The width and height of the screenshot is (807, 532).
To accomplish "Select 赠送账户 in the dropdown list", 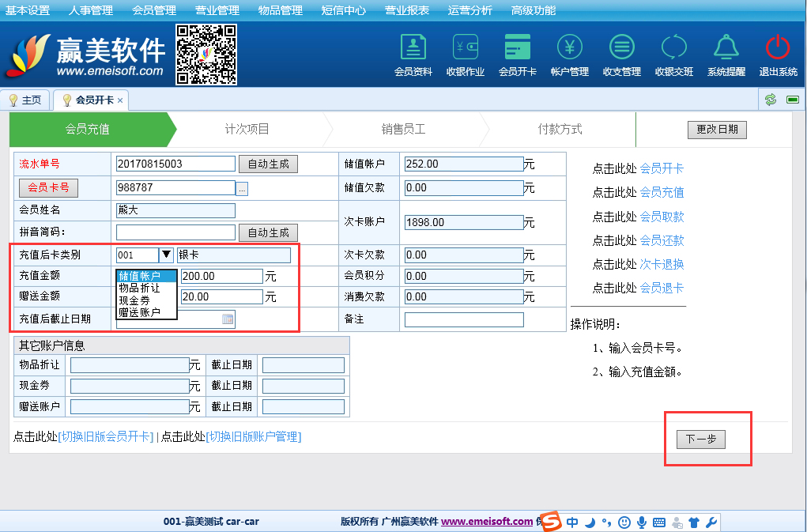I will (139, 312).
